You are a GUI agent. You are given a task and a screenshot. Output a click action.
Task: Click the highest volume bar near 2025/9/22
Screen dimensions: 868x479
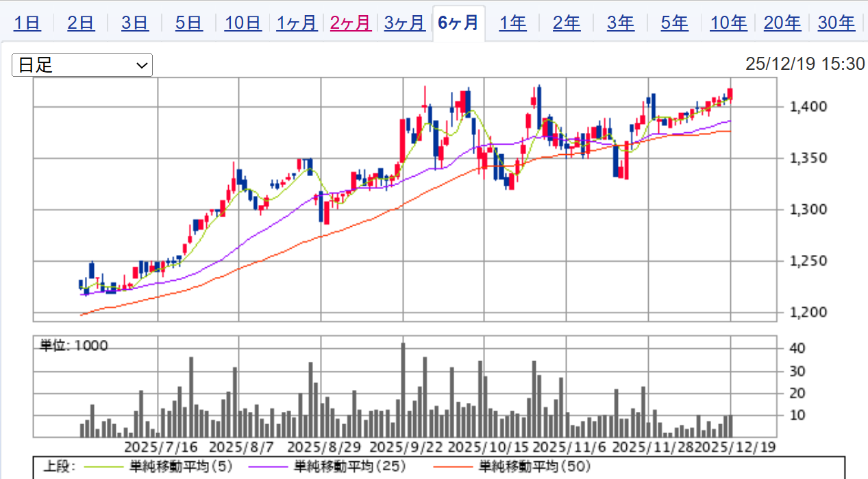[x=403, y=391]
